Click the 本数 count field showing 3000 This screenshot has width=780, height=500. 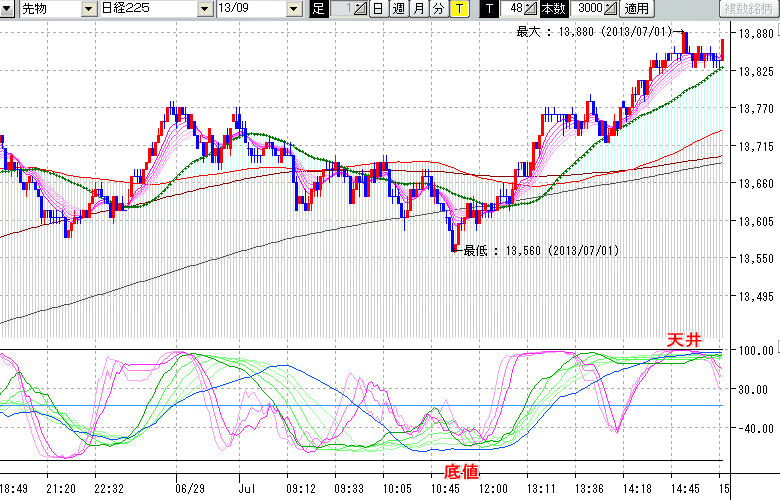pos(585,9)
